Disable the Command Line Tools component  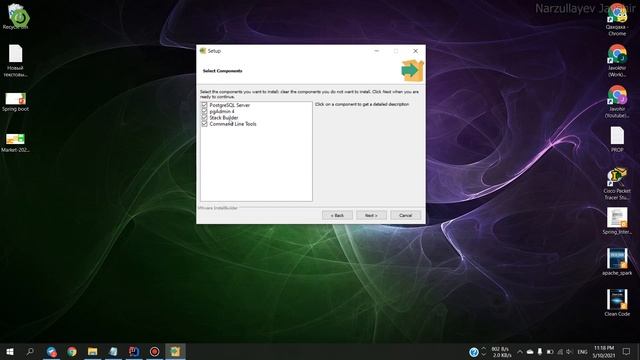pyautogui.click(x=204, y=124)
